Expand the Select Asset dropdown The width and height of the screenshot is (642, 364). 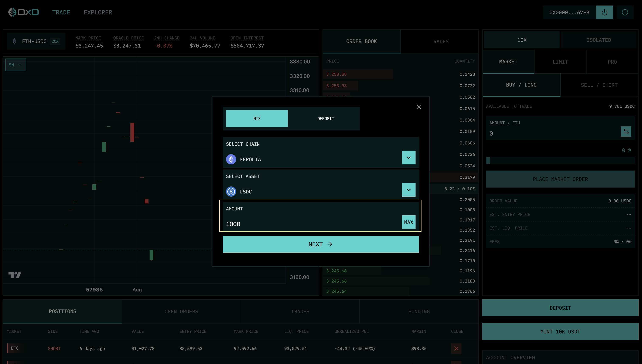click(409, 190)
